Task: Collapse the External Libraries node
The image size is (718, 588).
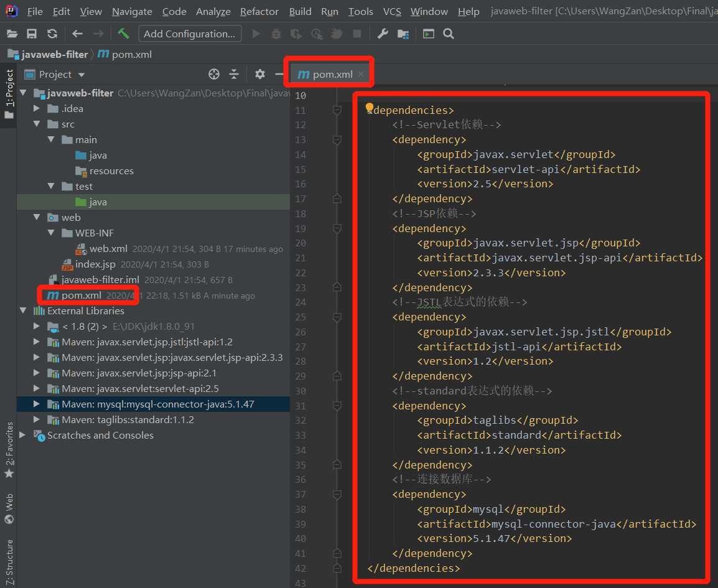Action: tap(23, 311)
